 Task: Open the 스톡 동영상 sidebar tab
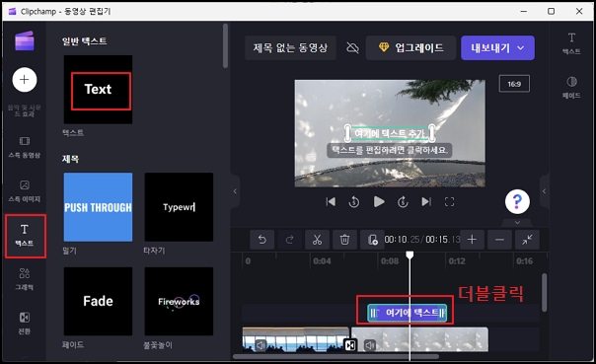tap(25, 147)
